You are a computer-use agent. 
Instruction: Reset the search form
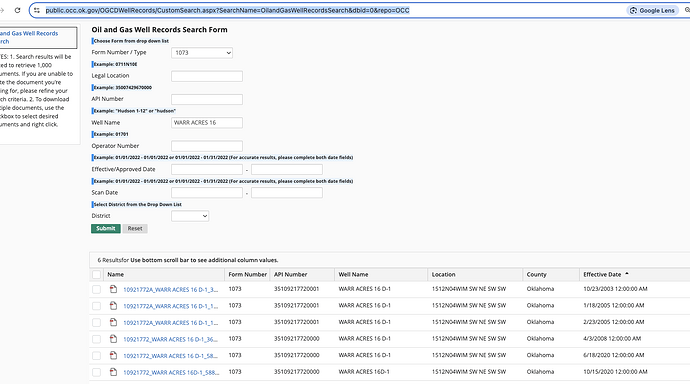coord(135,228)
